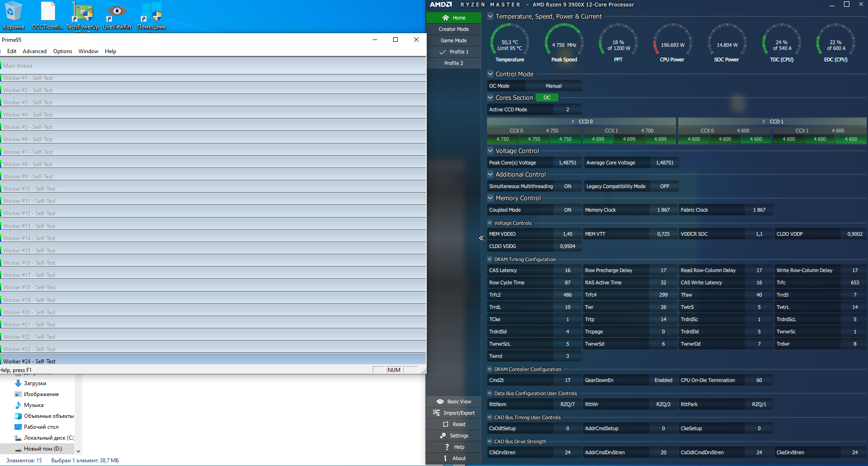
Task: Select Worker #24 - Self-Test window bar
Action: pyautogui.click(x=213, y=361)
